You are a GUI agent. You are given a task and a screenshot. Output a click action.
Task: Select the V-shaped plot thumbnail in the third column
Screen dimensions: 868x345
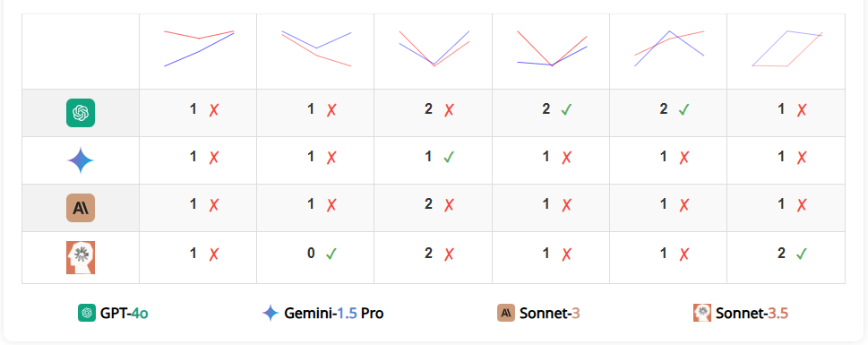[434, 48]
